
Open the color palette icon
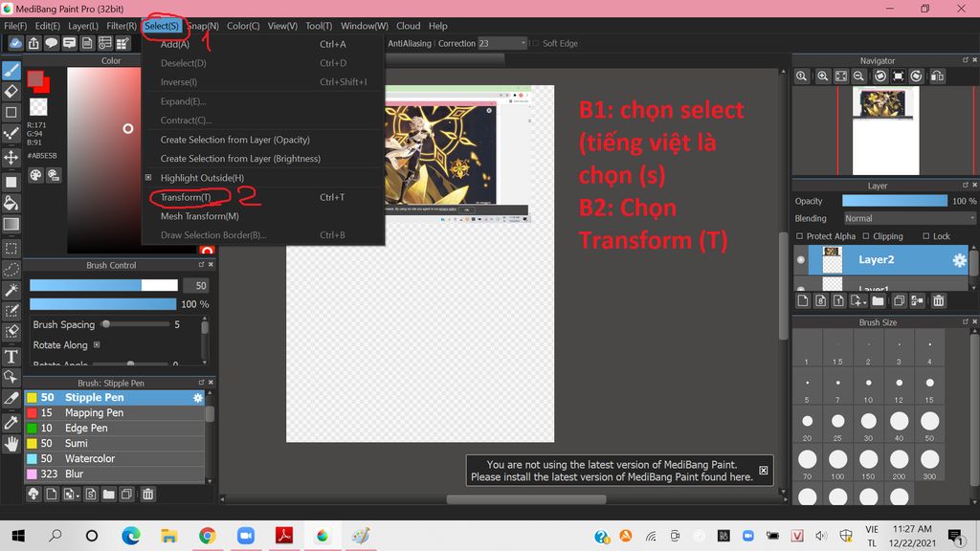pyautogui.click(x=35, y=176)
